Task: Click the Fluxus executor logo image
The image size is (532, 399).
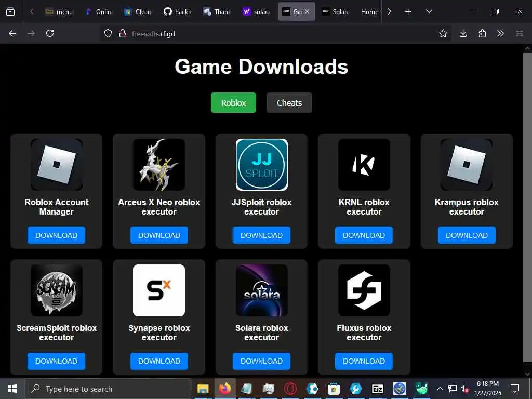Action: pyautogui.click(x=364, y=290)
